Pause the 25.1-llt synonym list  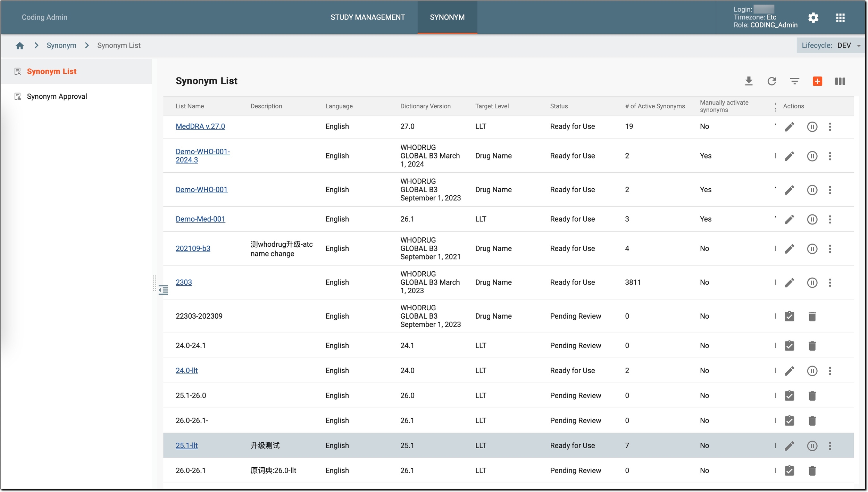812,446
